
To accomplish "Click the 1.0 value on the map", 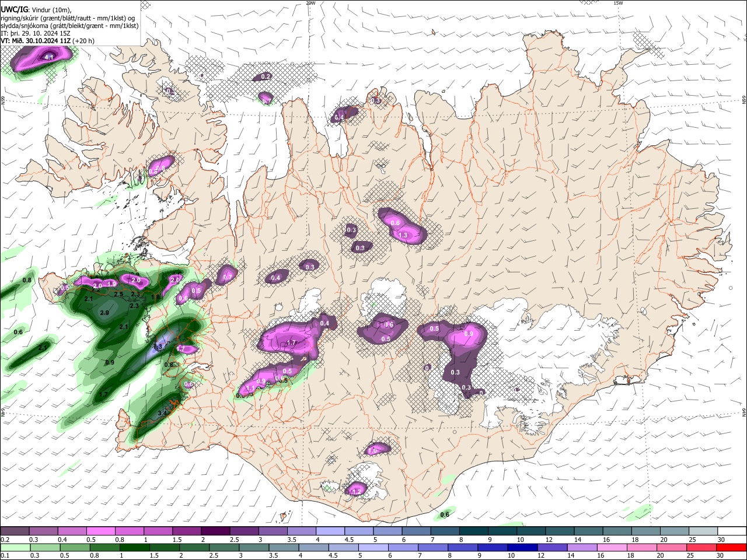I will click(373, 451).
